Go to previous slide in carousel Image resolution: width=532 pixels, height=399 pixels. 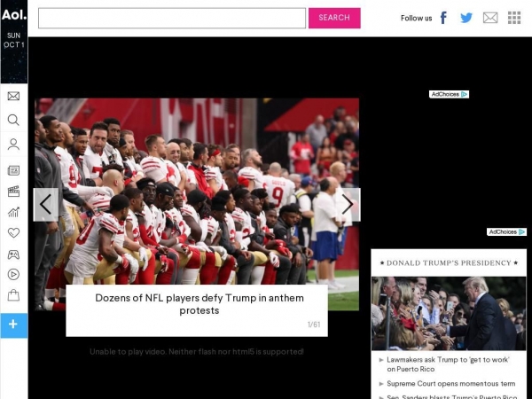point(46,205)
